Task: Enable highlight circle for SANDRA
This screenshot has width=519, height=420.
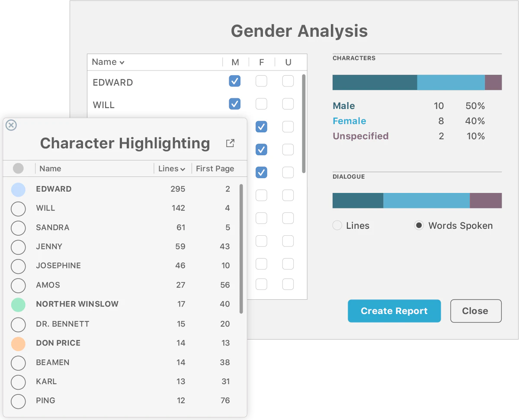Action: (18, 228)
